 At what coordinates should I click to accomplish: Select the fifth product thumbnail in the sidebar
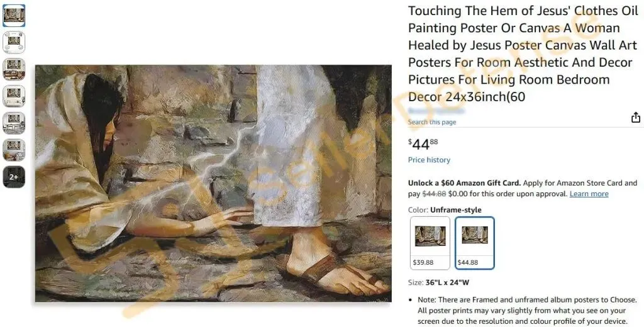click(14, 123)
